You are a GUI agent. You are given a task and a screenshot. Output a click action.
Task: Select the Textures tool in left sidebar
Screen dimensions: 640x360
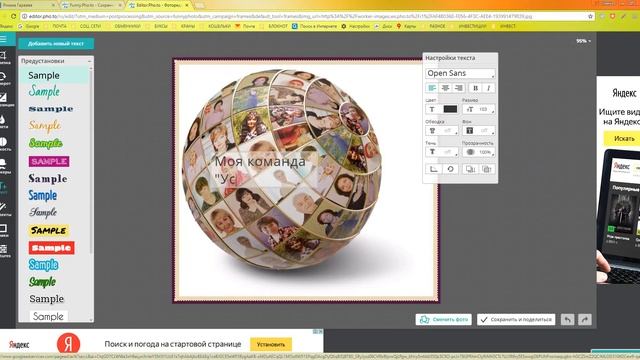pyautogui.click(x=4, y=251)
